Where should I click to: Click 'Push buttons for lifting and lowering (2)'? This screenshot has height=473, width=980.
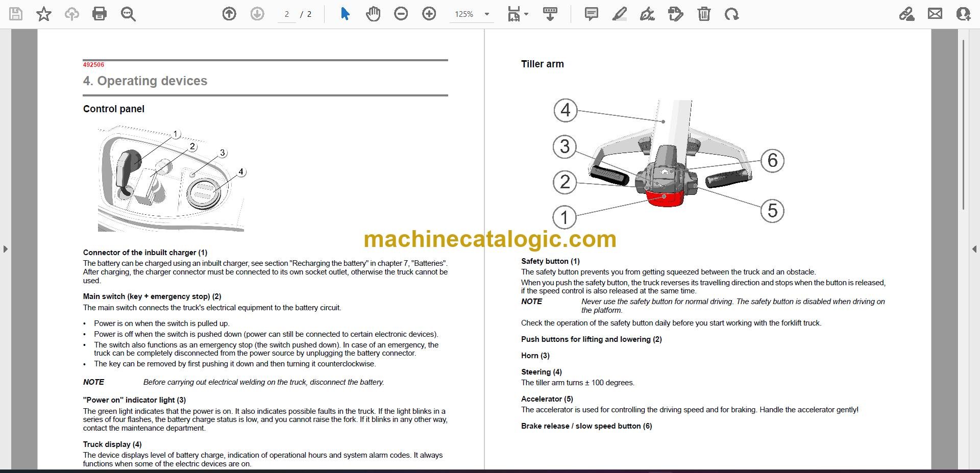coord(591,339)
